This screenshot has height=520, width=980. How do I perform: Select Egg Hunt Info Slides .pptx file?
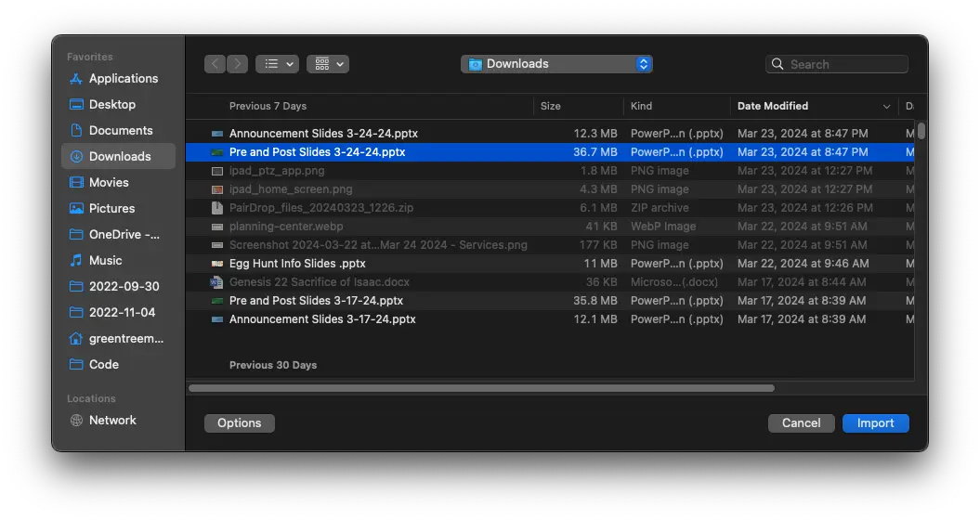(x=297, y=264)
